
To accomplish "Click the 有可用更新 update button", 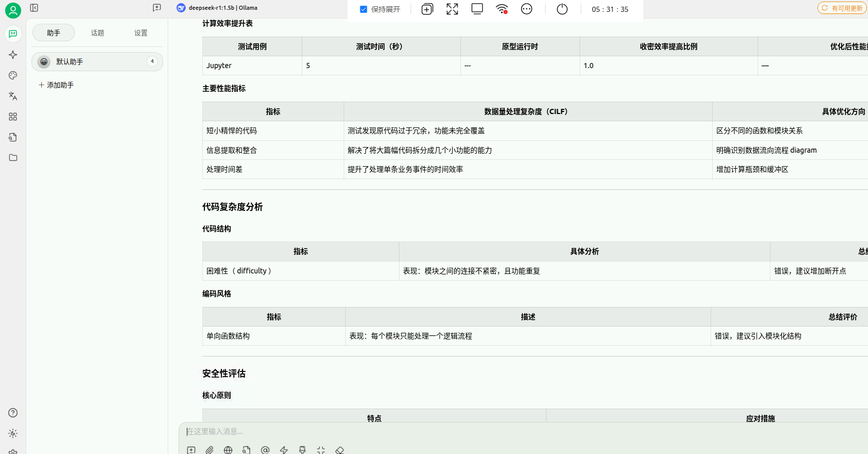I will tap(842, 8).
